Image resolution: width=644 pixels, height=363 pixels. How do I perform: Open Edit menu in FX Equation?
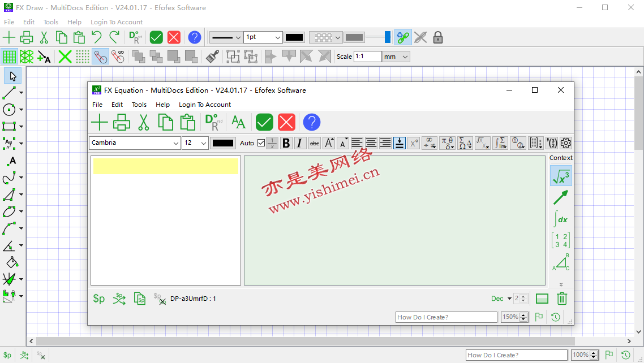point(117,105)
